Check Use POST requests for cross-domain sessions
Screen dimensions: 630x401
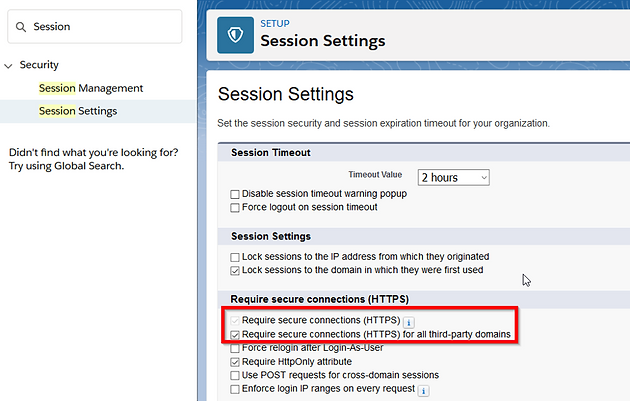pos(235,376)
